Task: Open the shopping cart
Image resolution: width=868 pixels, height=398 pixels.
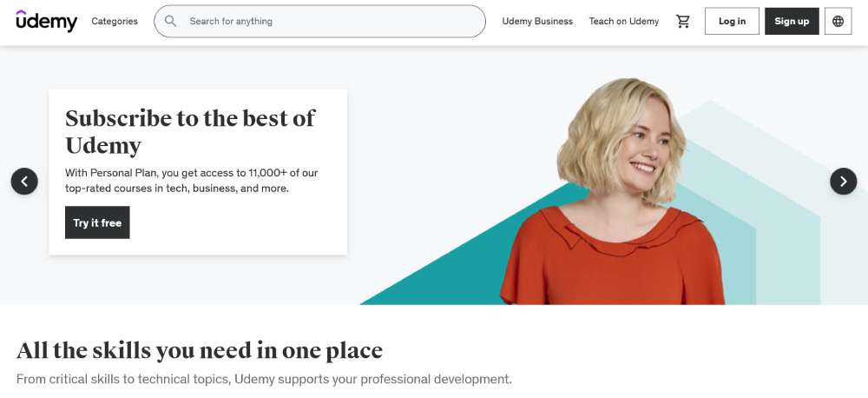Action: (683, 21)
